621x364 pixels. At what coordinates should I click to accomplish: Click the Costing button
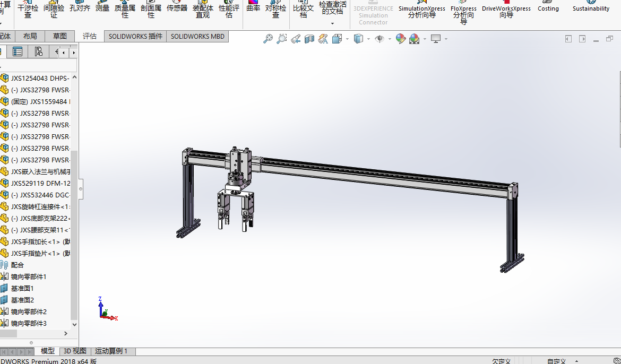[548, 8]
